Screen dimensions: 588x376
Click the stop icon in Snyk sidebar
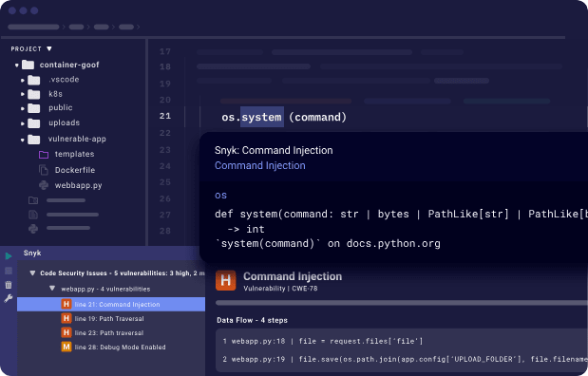click(x=9, y=271)
